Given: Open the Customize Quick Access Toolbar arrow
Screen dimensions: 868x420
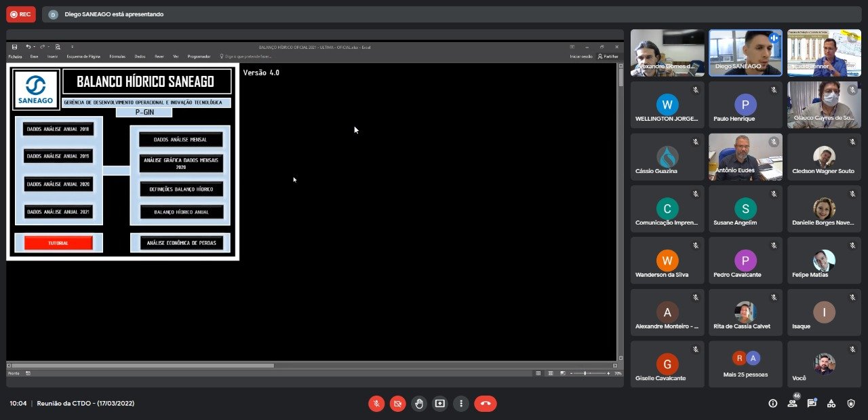Looking at the screenshot, I should tap(72, 47).
